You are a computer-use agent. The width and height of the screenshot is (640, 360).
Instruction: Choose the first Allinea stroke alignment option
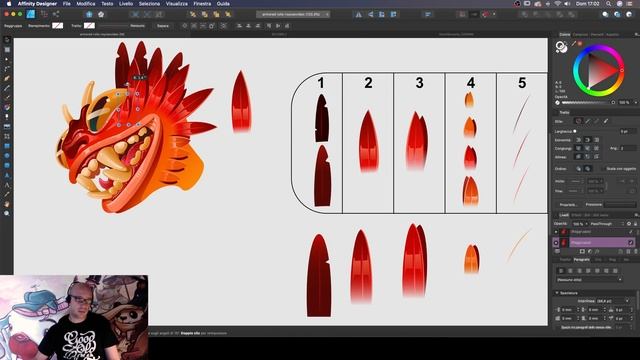click(x=578, y=157)
